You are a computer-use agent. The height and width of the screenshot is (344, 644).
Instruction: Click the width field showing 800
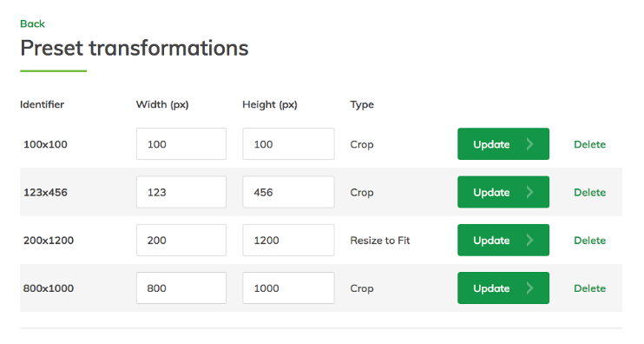point(181,288)
